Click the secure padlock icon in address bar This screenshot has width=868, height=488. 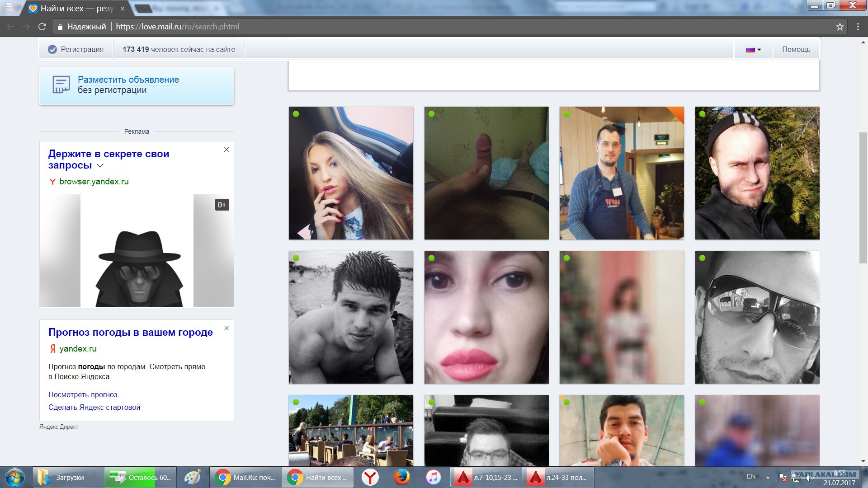pyautogui.click(x=60, y=27)
